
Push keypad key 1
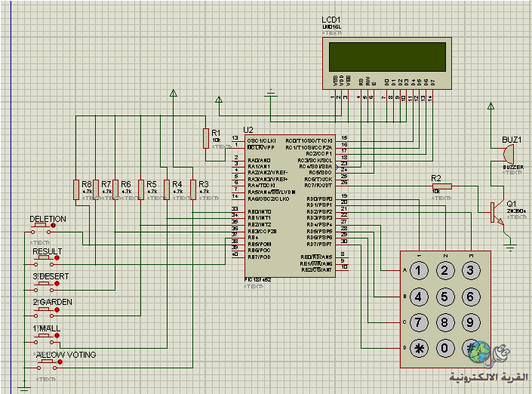[x=419, y=271]
